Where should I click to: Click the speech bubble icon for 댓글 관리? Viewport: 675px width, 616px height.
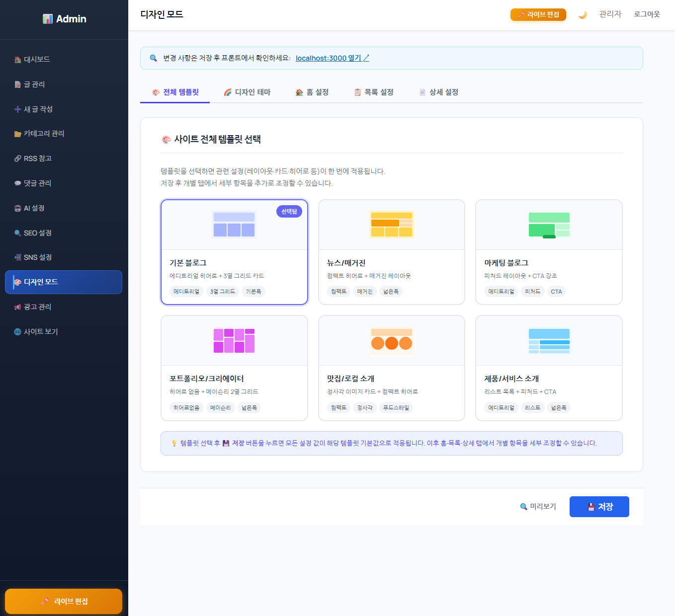pyautogui.click(x=18, y=183)
